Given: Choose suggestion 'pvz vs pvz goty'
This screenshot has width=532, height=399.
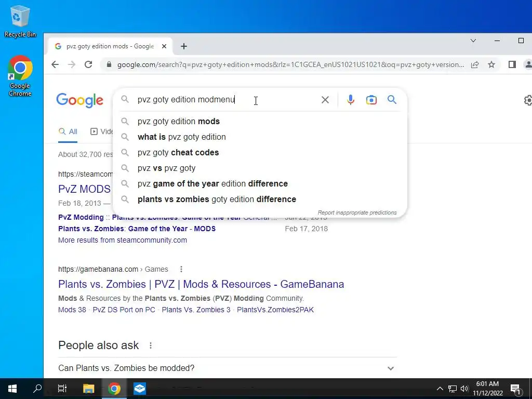Looking at the screenshot, I should [260, 168].
